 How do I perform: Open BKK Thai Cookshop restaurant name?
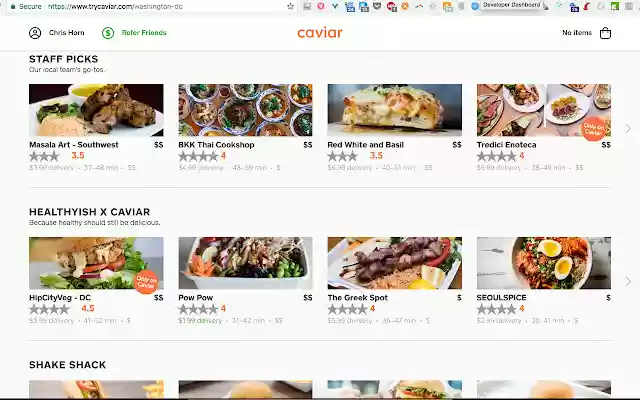tap(216, 144)
